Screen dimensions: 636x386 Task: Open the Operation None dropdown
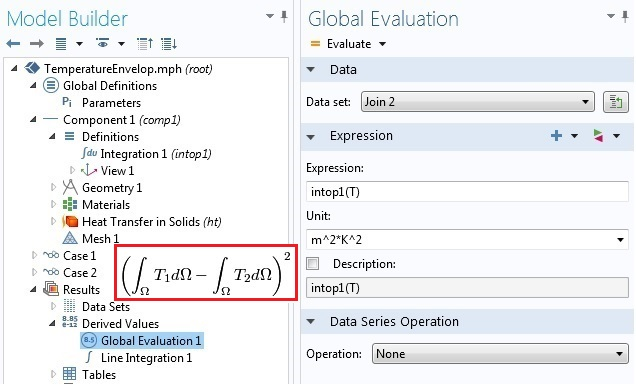(500, 354)
